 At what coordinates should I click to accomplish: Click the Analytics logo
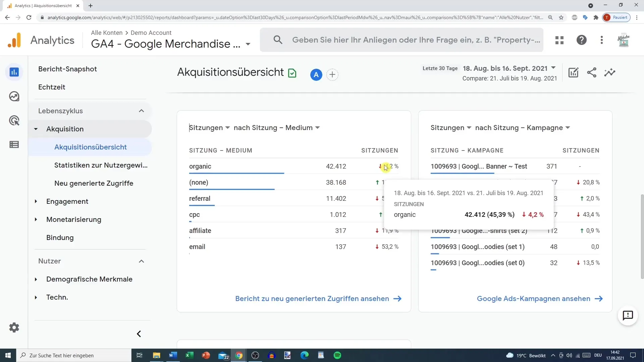[14, 40]
